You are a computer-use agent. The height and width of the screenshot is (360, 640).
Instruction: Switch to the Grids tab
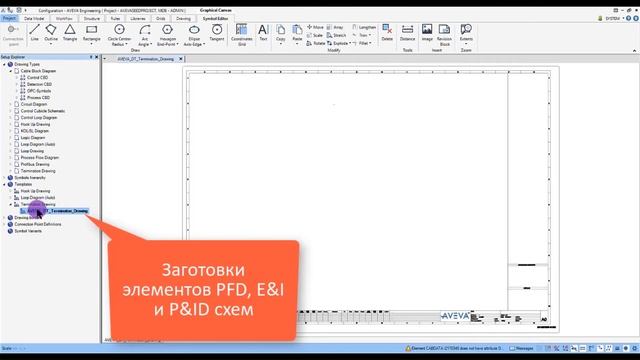pos(160,19)
